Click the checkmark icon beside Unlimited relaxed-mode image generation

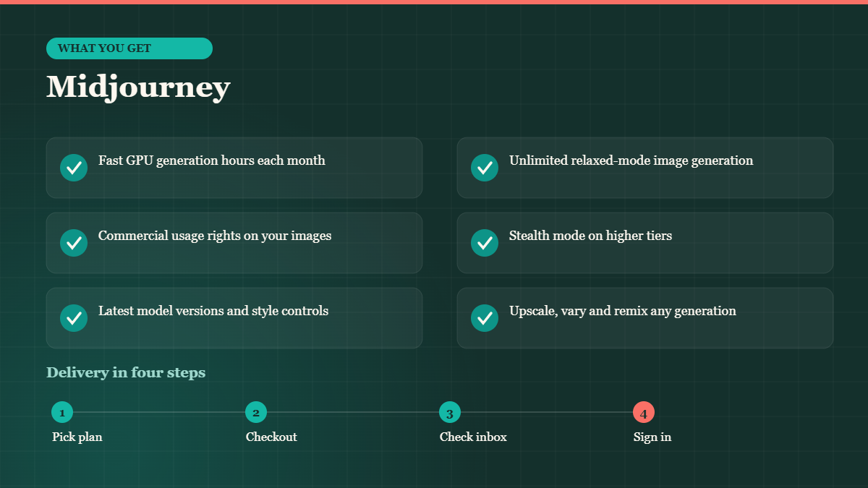485,168
